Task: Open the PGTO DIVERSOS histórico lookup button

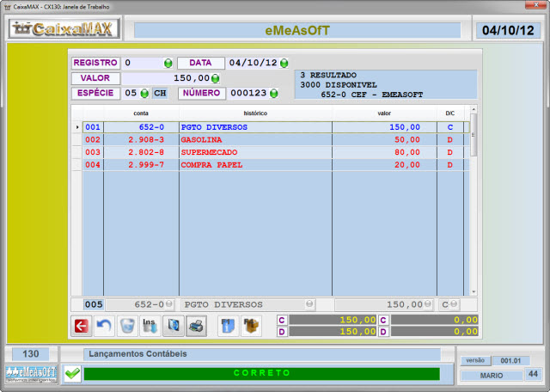Action: (309, 304)
